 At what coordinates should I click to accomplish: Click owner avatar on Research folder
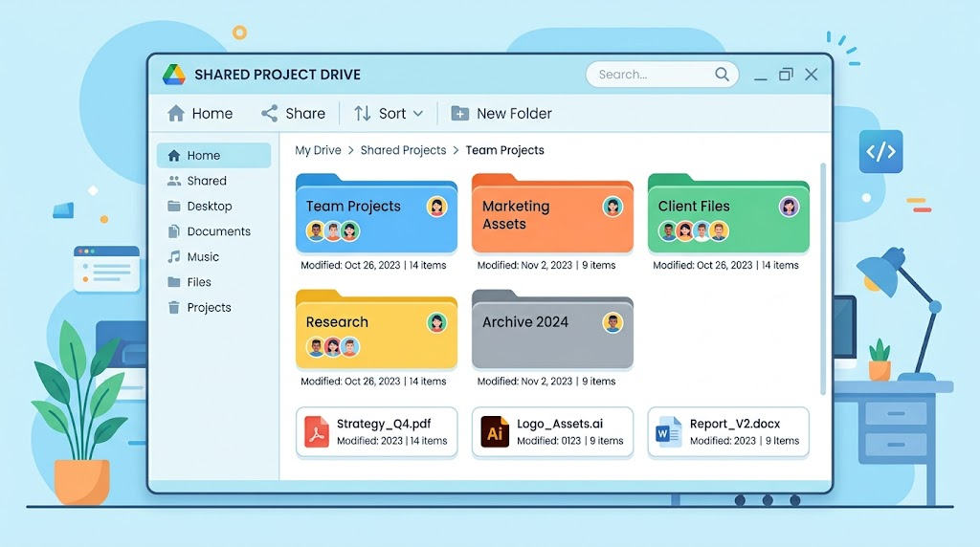pos(436,323)
